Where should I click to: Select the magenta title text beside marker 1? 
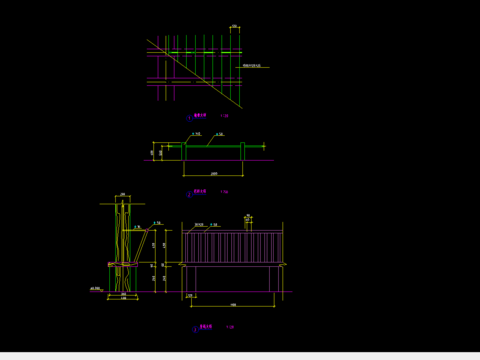(x=200, y=115)
